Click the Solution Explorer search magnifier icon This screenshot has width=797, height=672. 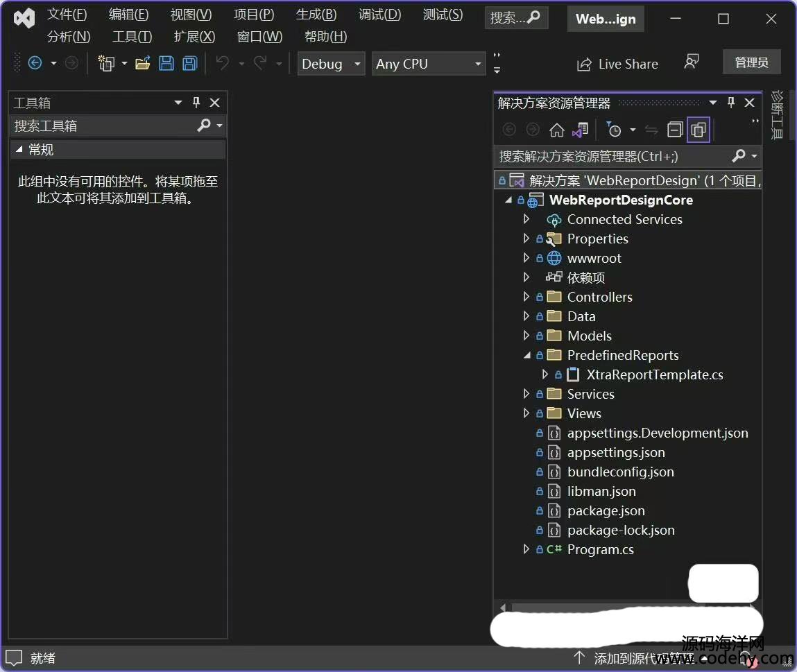click(x=739, y=155)
